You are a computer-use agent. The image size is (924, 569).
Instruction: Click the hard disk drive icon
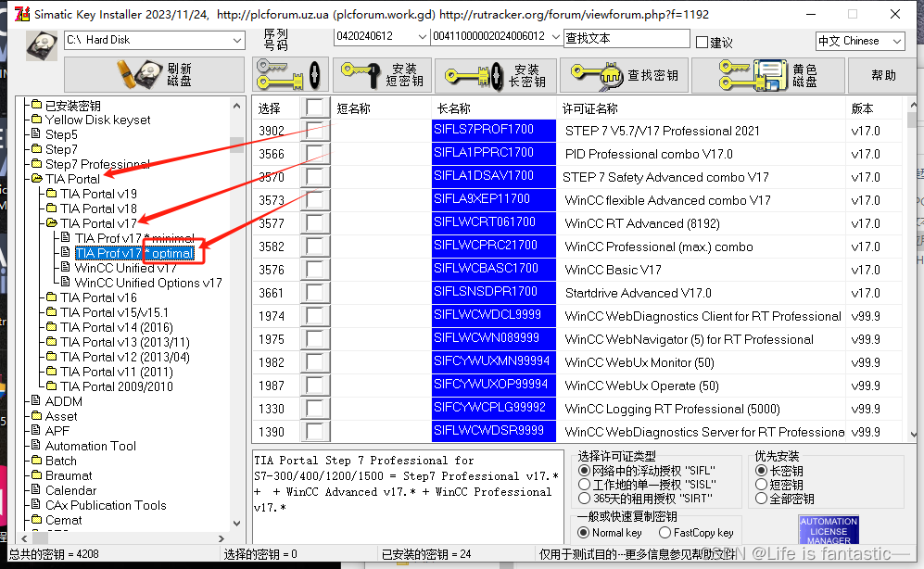(x=42, y=46)
